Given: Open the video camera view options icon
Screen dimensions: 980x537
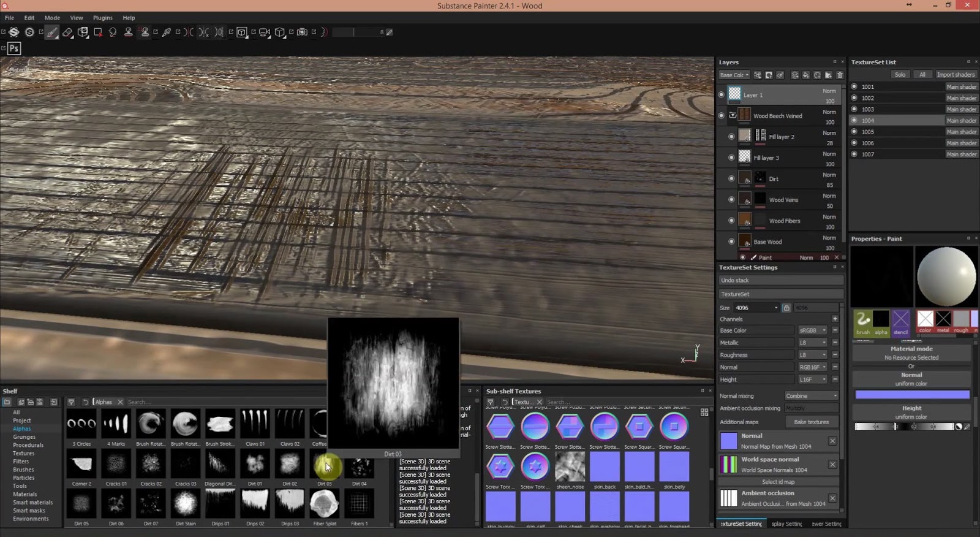Looking at the screenshot, I should (264, 32).
